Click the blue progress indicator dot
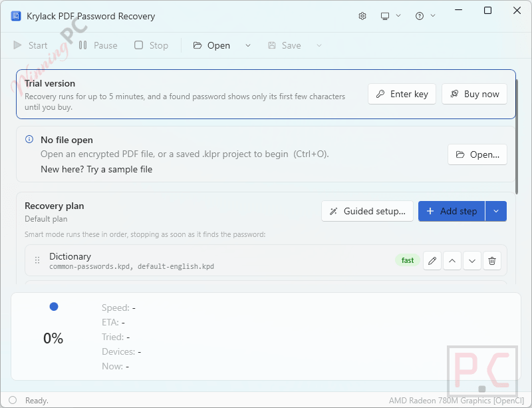The width and height of the screenshot is (532, 408). click(54, 306)
